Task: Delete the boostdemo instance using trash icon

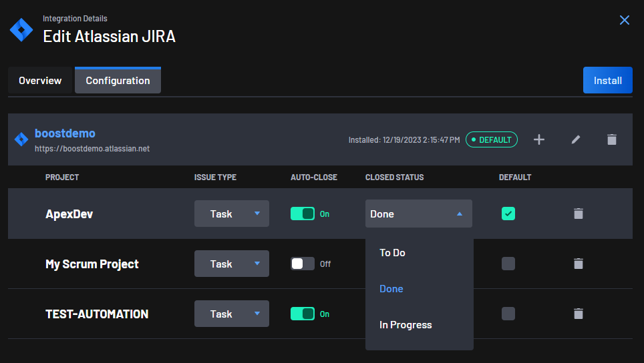Action: point(612,139)
